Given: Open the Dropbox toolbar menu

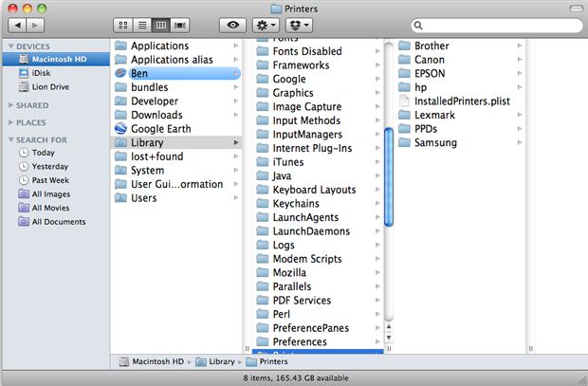Looking at the screenshot, I should [303, 24].
